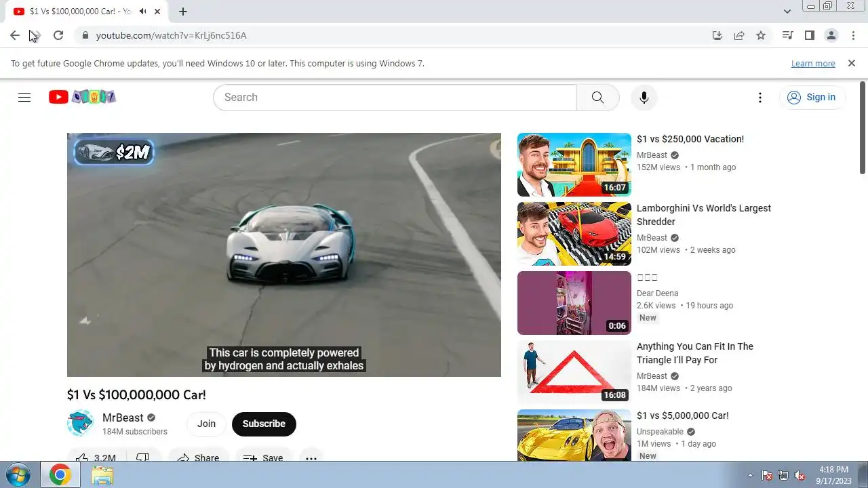Click the address bar URL
The height and width of the screenshot is (488, 868).
172,35
